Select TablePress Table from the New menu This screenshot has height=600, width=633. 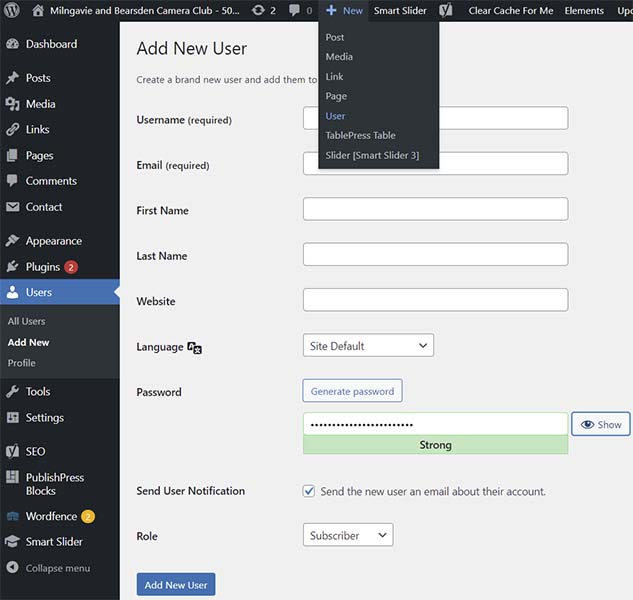coord(361,135)
